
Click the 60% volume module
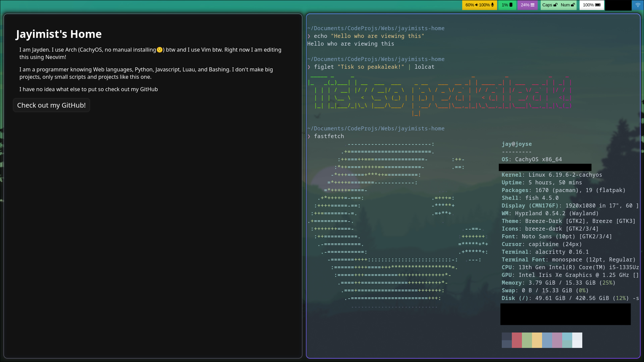click(x=470, y=5)
